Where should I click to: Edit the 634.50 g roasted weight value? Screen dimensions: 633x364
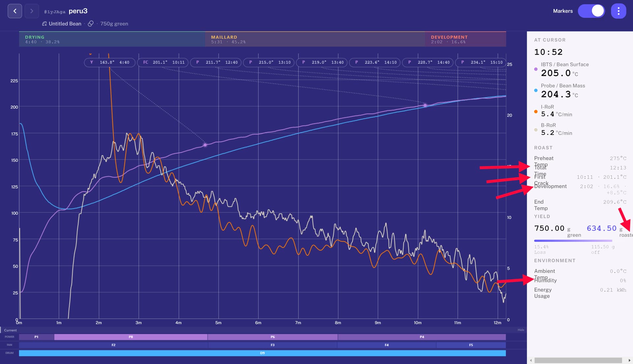tap(601, 228)
